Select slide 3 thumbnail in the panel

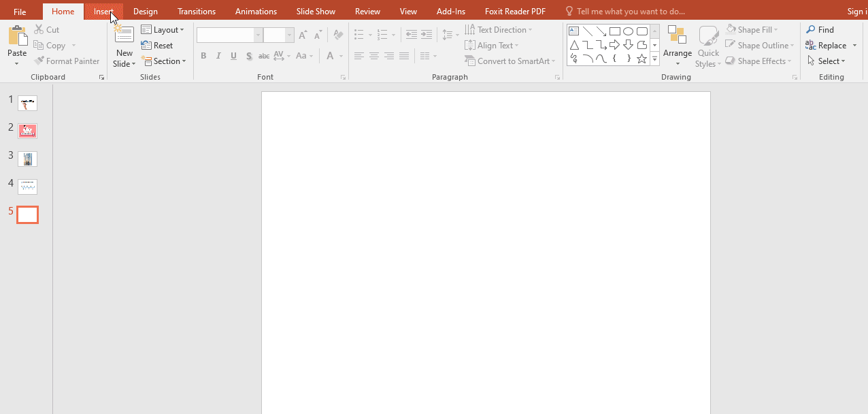click(27, 159)
